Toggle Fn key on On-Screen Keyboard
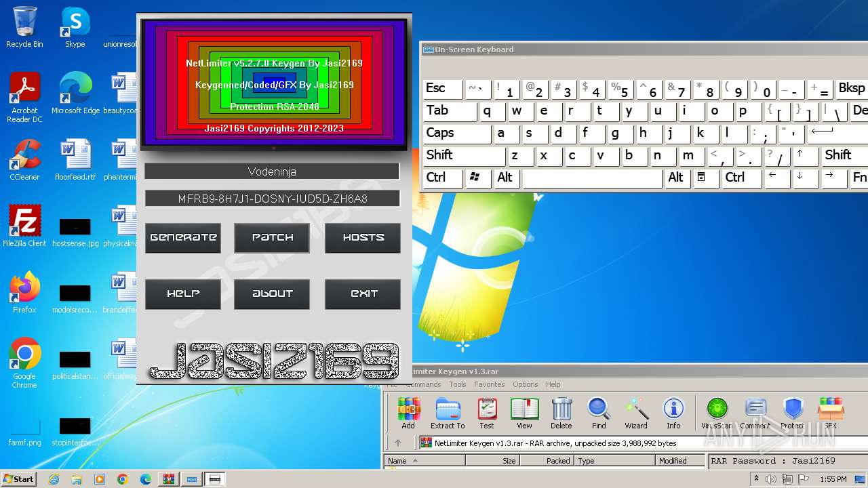The image size is (868, 488). coord(859,178)
